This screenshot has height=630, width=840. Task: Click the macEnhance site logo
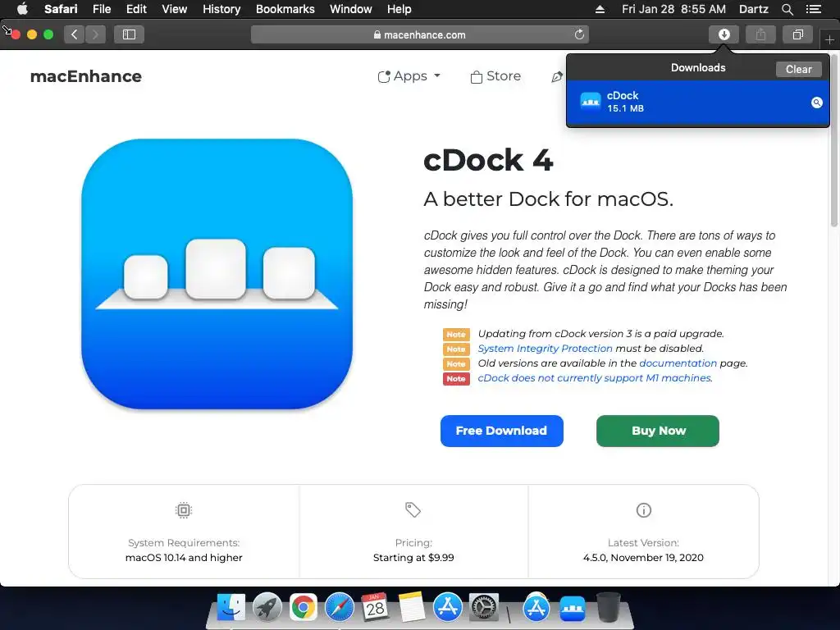tap(85, 76)
